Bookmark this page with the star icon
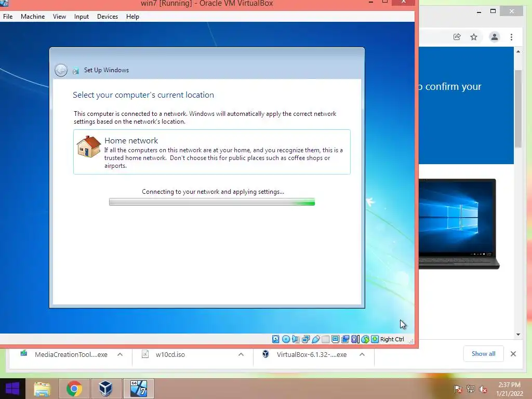 pyautogui.click(x=474, y=37)
